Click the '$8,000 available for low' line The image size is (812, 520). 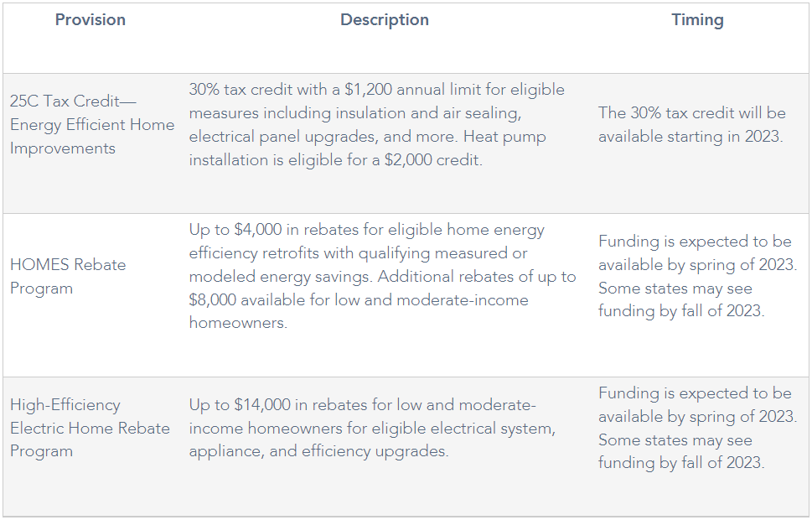point(359,299)
